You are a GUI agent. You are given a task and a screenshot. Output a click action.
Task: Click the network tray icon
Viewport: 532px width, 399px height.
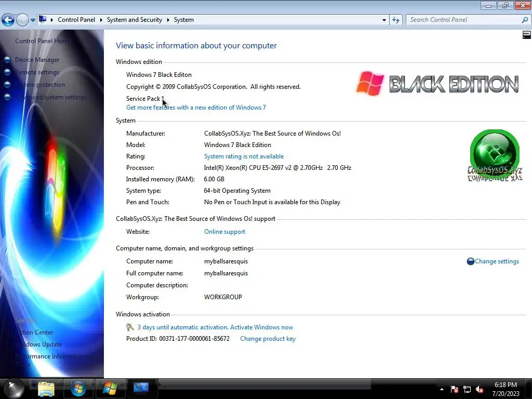[x=467, y=390]
